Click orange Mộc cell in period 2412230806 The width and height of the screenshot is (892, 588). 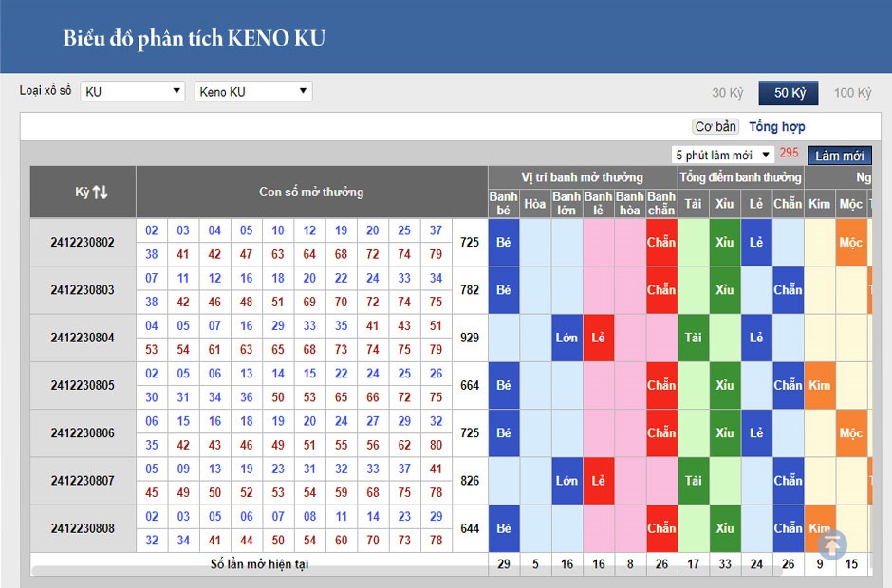point(851,433)
